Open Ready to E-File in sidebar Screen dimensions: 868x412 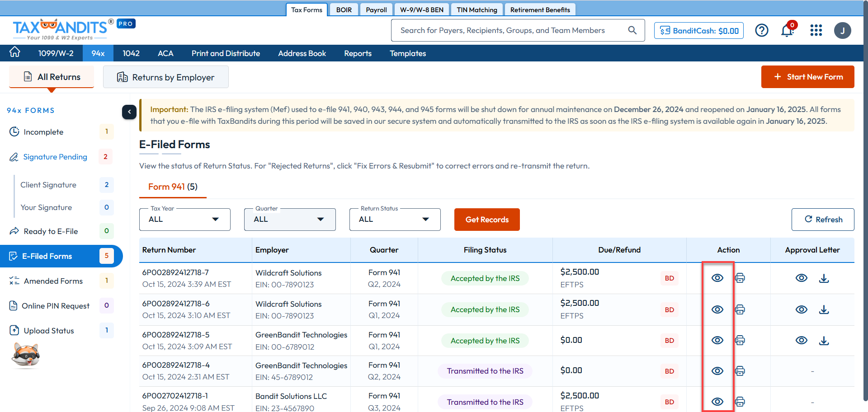[61, 231]
